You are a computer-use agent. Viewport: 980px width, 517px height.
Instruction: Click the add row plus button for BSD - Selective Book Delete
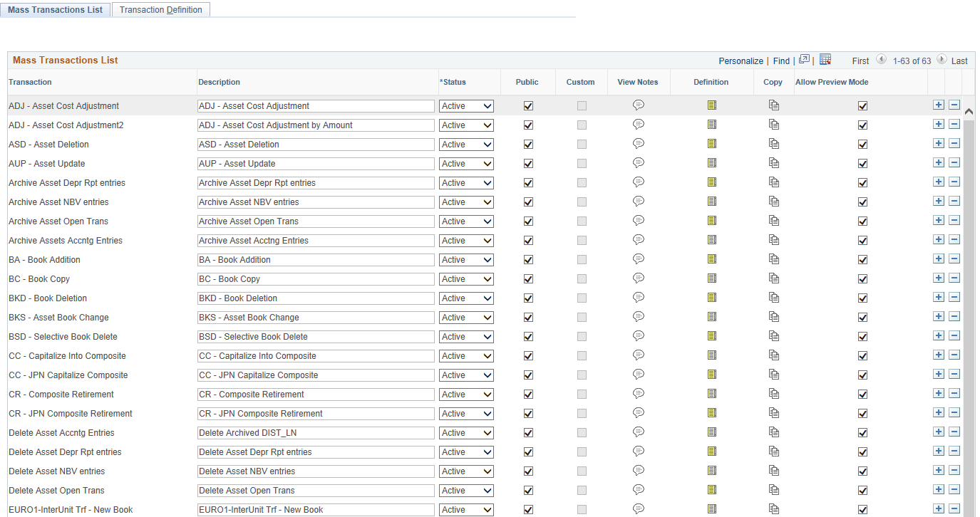(939, 335)
